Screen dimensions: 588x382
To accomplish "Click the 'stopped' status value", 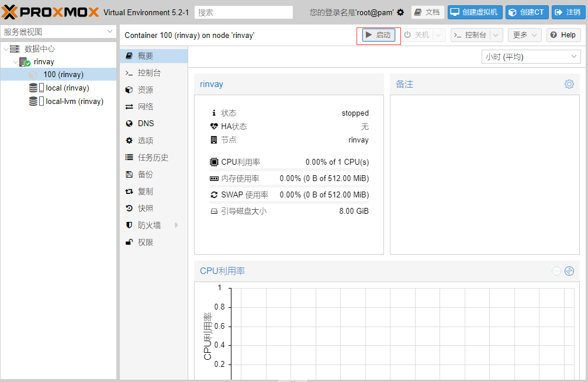I will click(355, 113).
